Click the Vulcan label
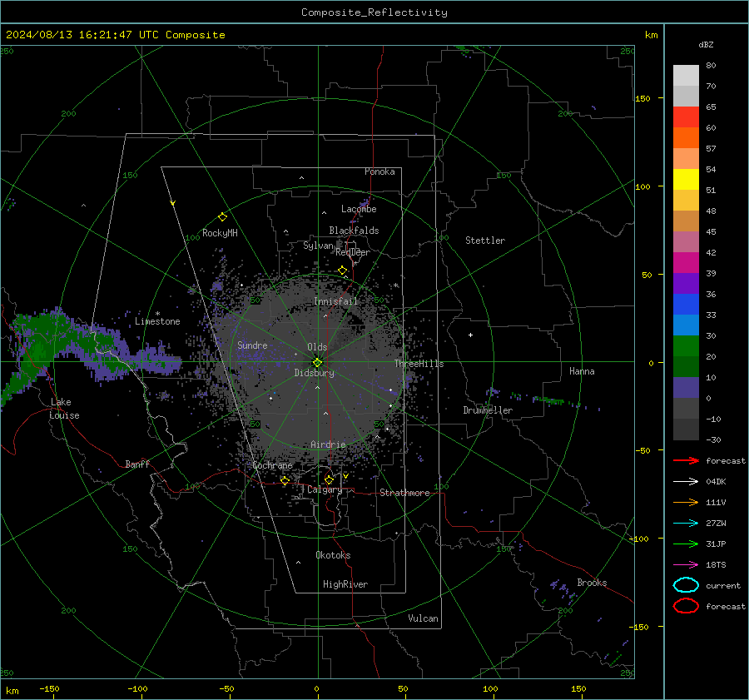Viewport: 749px width, 700px height. (x=423, y=618)
